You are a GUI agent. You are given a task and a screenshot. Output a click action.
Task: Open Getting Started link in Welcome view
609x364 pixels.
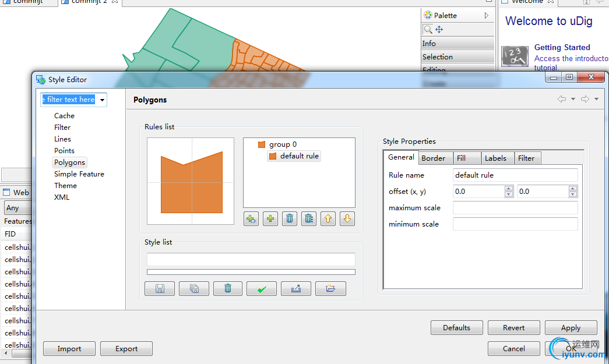562,47
